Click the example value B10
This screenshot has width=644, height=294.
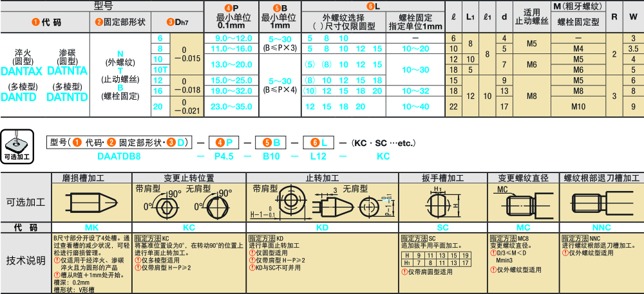(272, 156)
